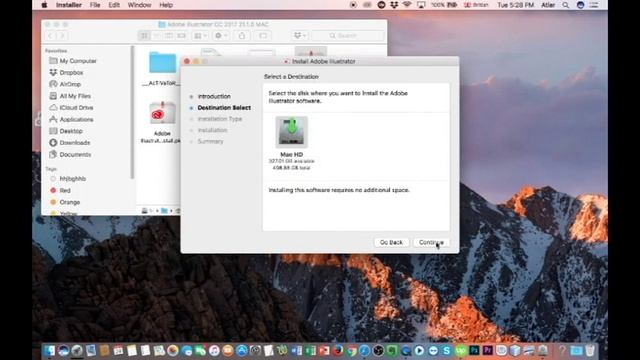Click the Finder share button

click(242, 36)
